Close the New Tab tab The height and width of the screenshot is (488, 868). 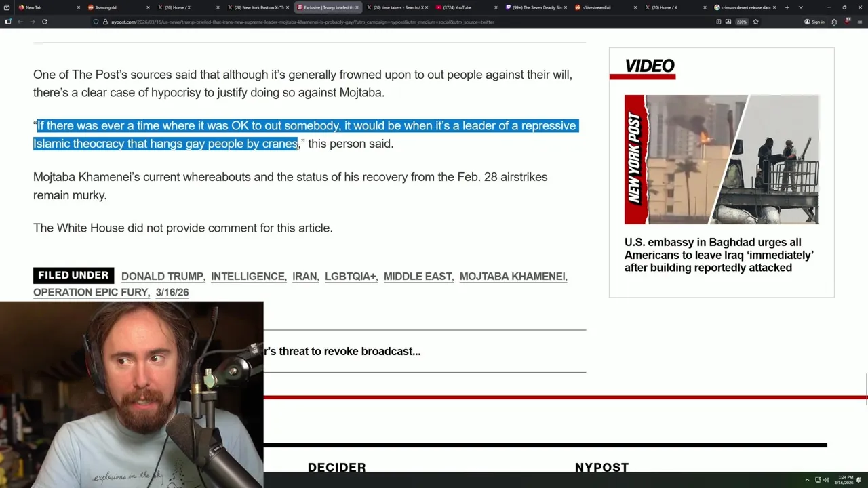tap(79, 7)
